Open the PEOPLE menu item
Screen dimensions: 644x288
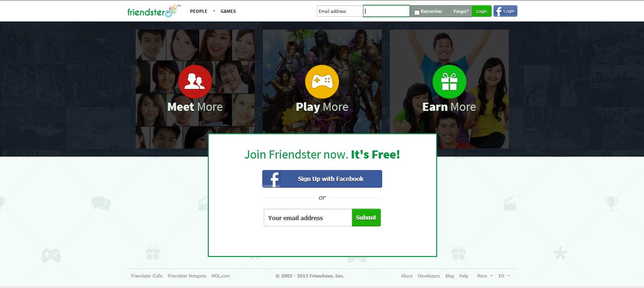[199, 11]
